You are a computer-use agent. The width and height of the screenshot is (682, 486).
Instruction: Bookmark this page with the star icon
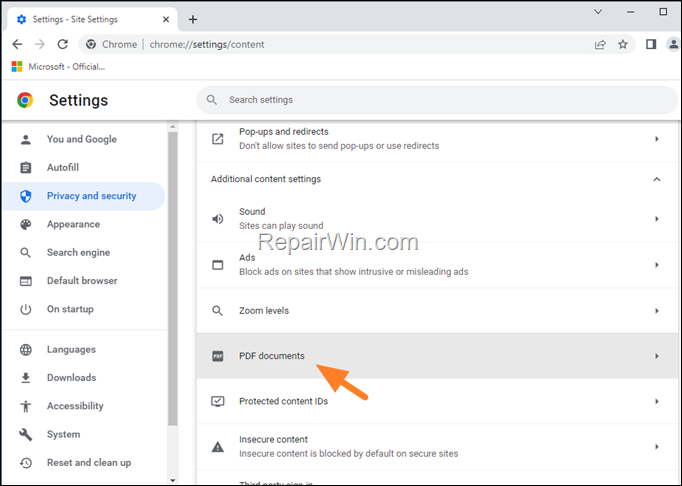[623, 44]
